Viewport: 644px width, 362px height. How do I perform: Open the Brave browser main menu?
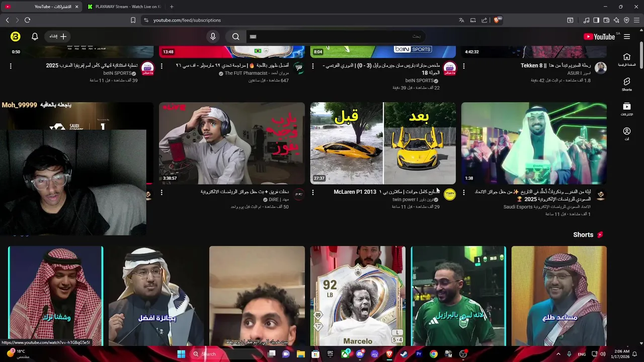pyautogui.click(x=636, y=20)
